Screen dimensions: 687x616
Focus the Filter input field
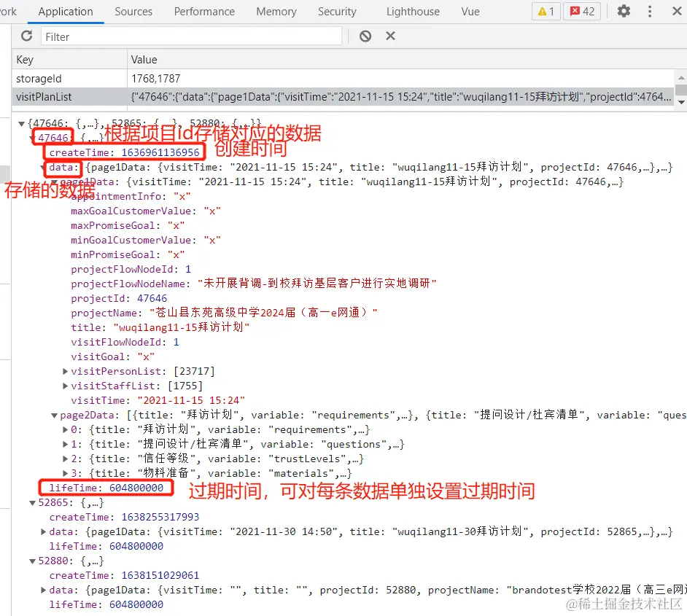coord(191,36)
